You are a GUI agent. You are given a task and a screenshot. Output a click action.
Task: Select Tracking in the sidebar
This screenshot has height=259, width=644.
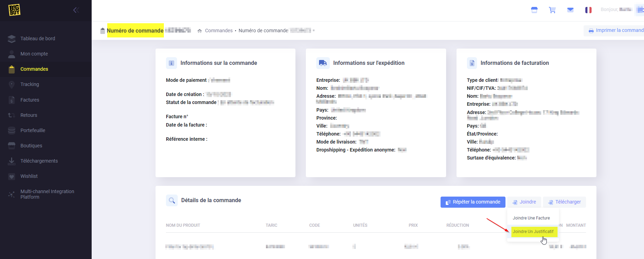(x=30, y=84)
